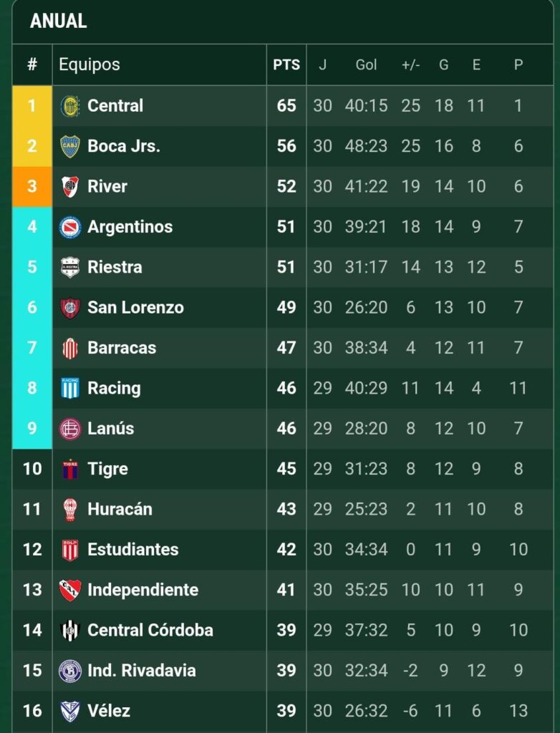Open the Barracas team link
The width and height of the screenshot is (560, 733).
[x=122, y=349]
